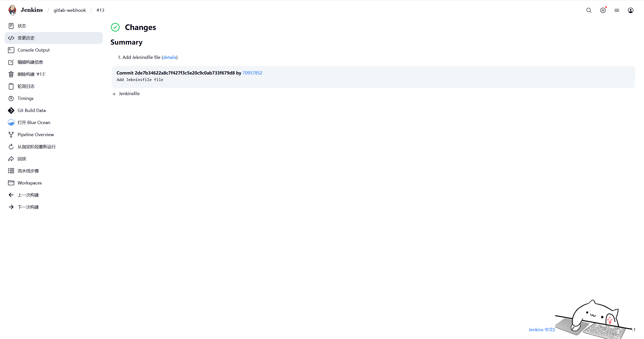
Task: Open 回放 menu item
Action: (x=54, y=159)
